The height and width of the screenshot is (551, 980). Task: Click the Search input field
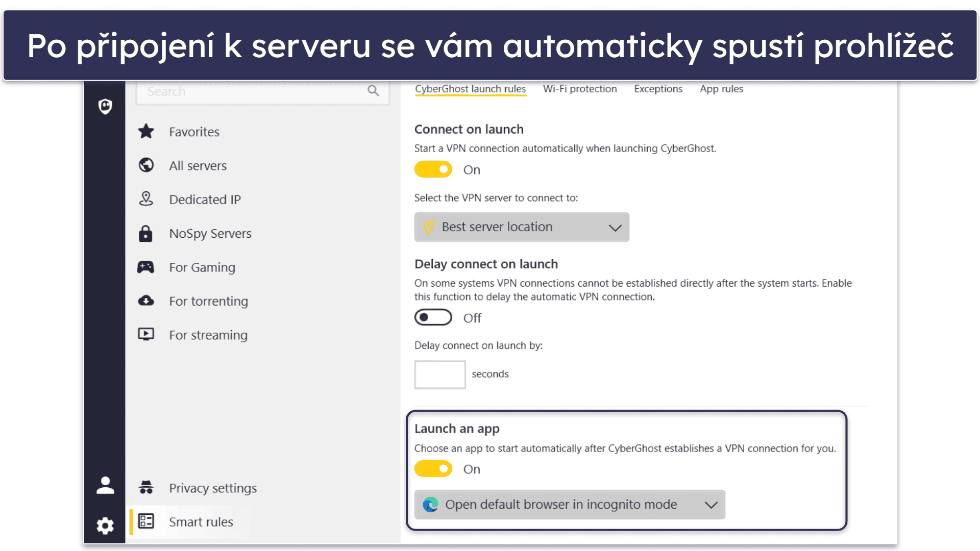263,92
